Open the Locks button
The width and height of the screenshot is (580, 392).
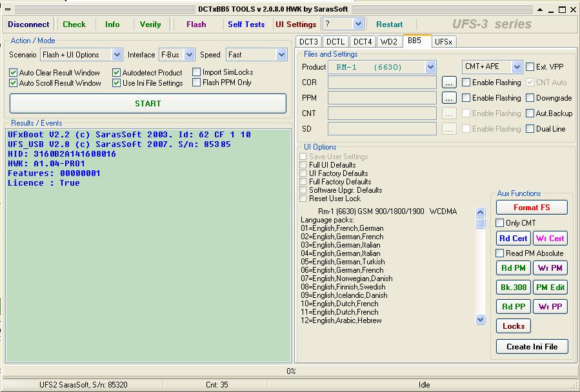514,326
